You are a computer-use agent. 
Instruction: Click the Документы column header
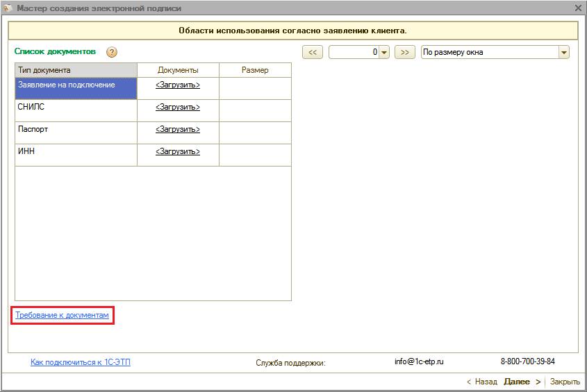pyautogui.click(x=178, y=70)
